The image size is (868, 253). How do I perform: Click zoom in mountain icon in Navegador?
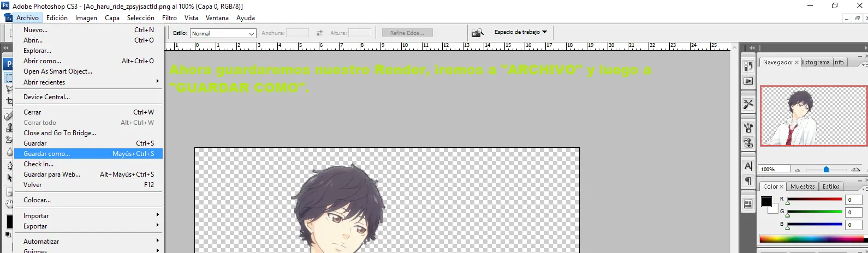coord(855,170)
